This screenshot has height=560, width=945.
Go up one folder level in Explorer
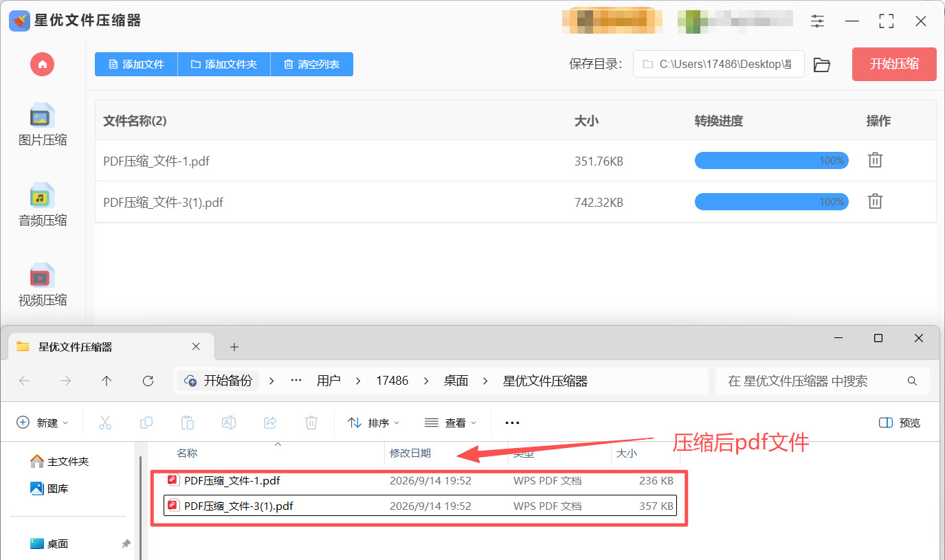pyautogui.click(x=107, y=381)
